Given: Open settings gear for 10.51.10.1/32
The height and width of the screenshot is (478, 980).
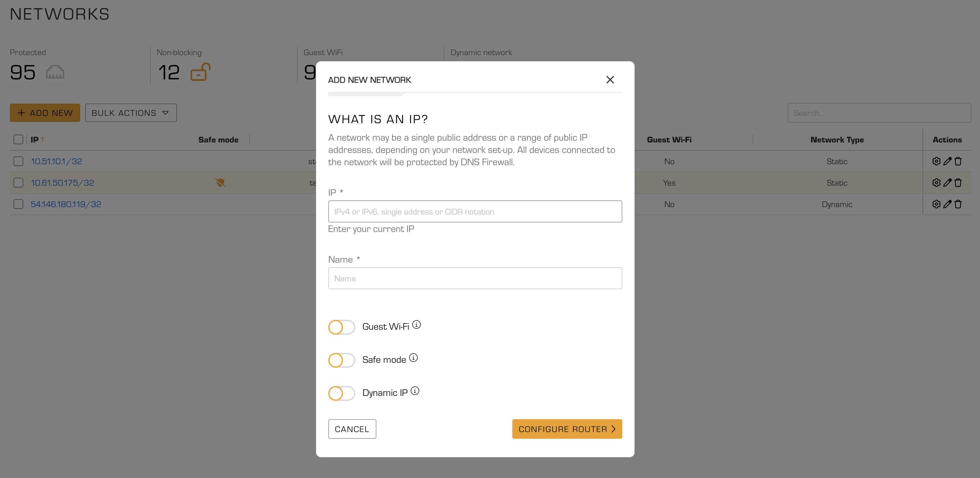Looking at the screenshot, I should (936, 161).
